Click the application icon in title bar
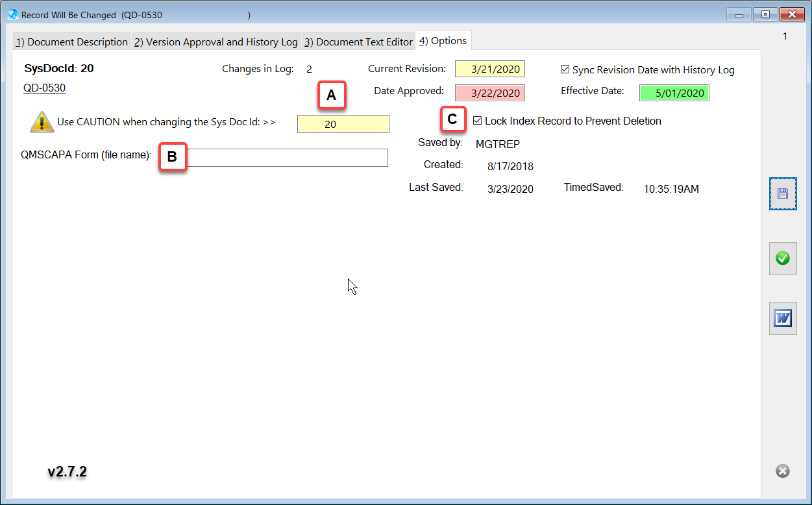The image size is (812, 505). point(12,14)
